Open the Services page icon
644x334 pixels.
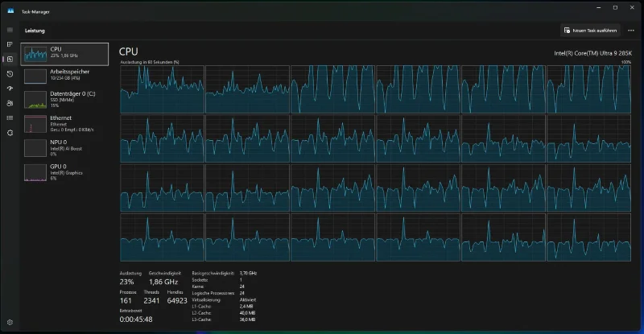tap(10, 133)
